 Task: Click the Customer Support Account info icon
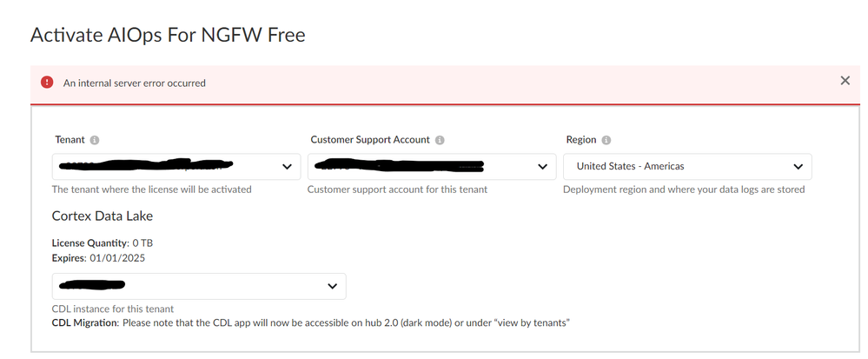[x=441, y=140]
